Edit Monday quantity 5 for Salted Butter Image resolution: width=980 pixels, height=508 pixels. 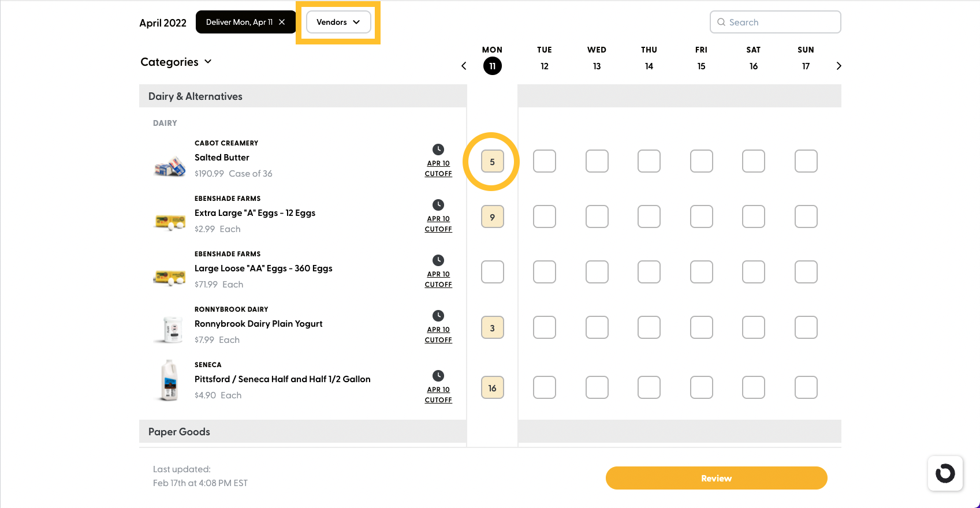(x=493, y=162)
